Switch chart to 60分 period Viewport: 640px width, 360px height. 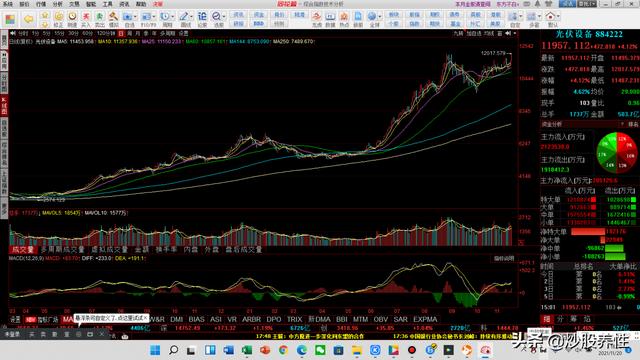[87, 33]
